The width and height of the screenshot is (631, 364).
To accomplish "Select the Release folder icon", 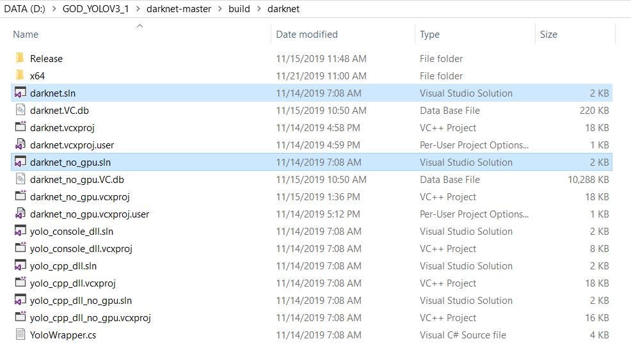I will click(x=20, y=58).
